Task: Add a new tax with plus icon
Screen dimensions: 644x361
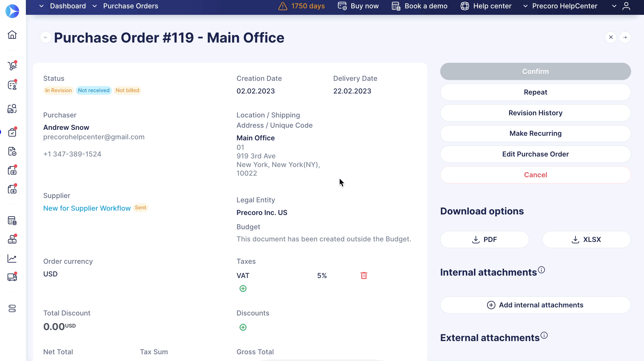Action: pyautogui.click(x=243, y=289)
